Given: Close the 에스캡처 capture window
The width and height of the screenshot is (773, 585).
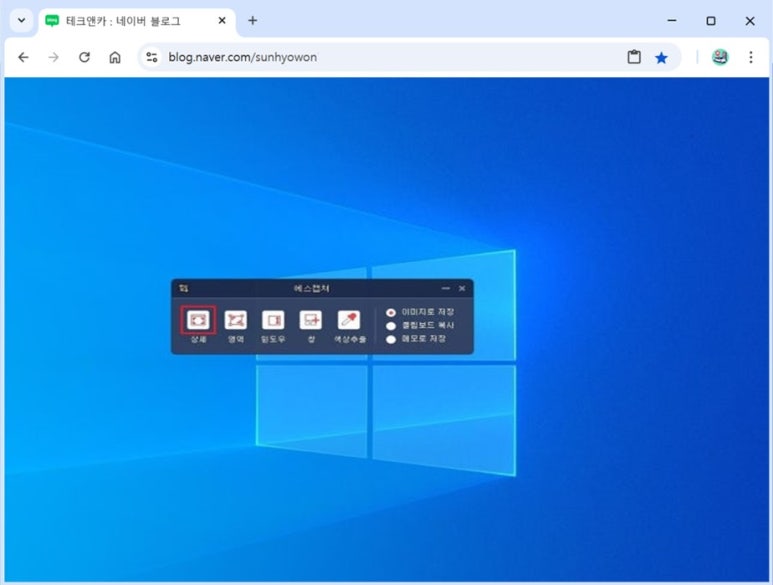Looking at the screenshot, I should coord(462,288).
